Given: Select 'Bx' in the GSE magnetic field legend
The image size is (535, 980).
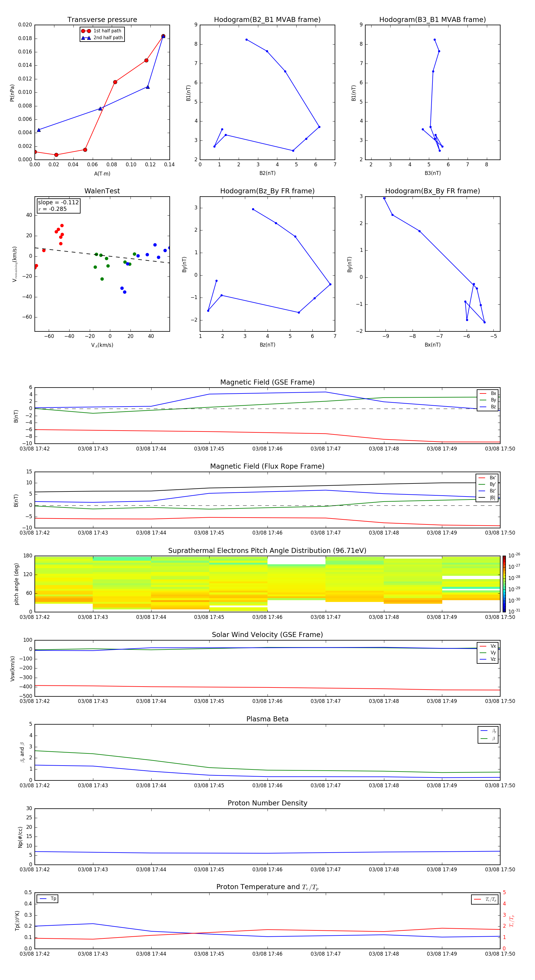Looking at the screenshot, I should click(x=488, y=393).
